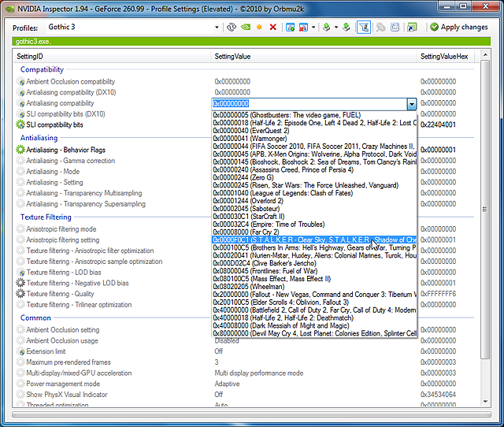Click the orange starburst create profile icon
This screenshot has height=427, width=504.
259,27
